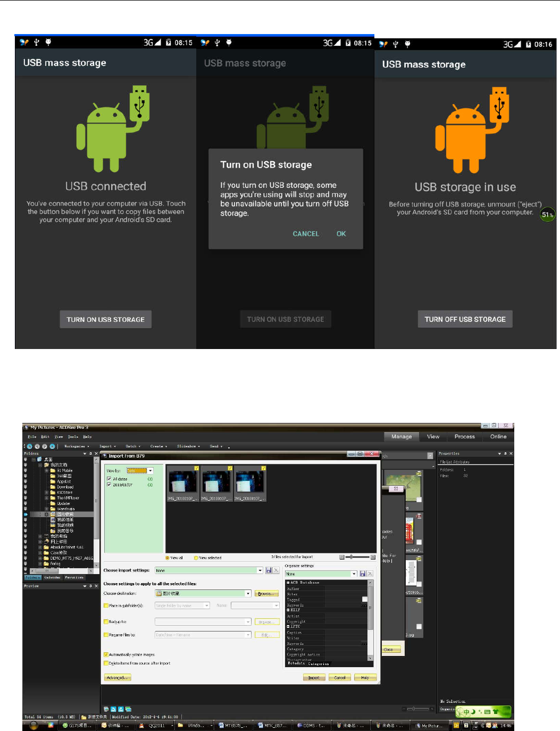Open the File menu

[x=32, y=437]
